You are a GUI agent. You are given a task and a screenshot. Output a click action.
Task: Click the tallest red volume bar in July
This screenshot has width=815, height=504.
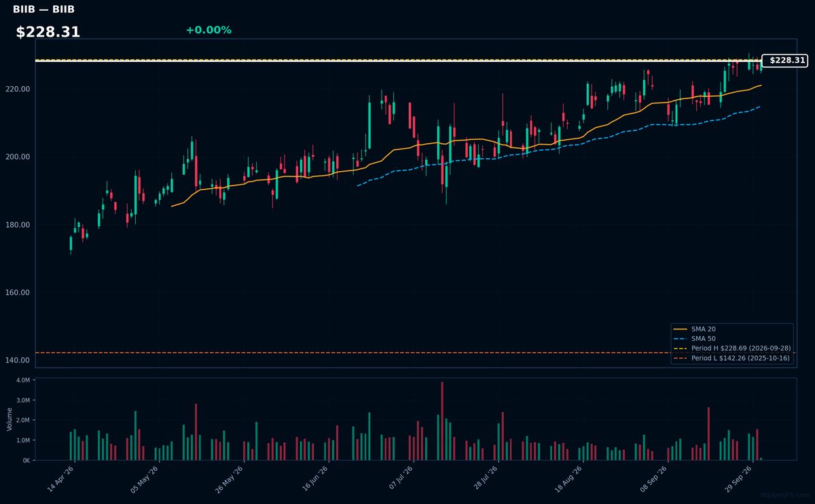(442, 421)
